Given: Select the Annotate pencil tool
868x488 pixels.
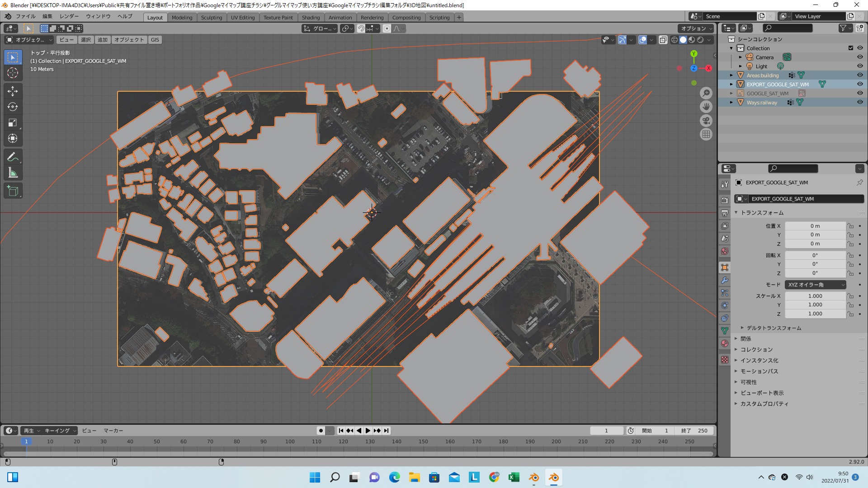Looking at the screenshot, I should point(13,157).
